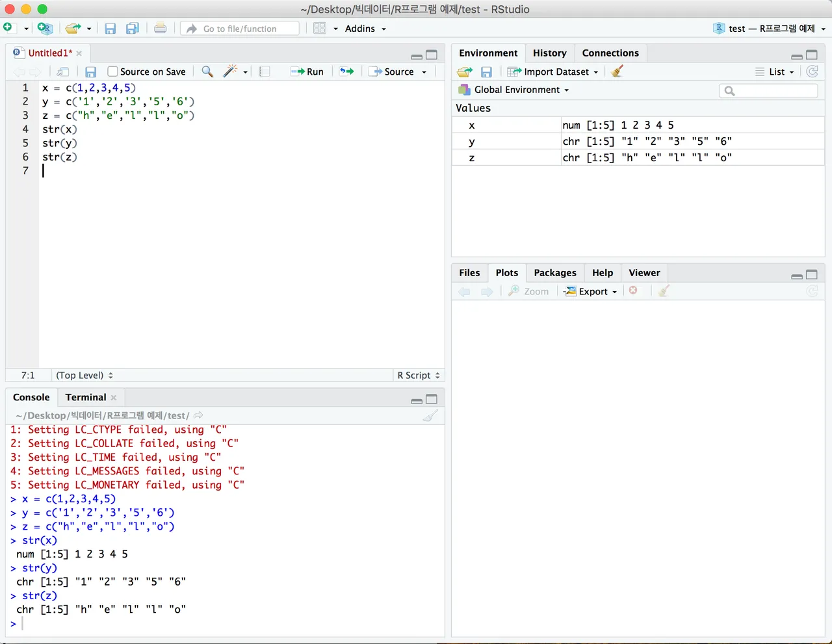
Task: Click the Find/Replace magnifier icon
Action: (x=207, y=71)
